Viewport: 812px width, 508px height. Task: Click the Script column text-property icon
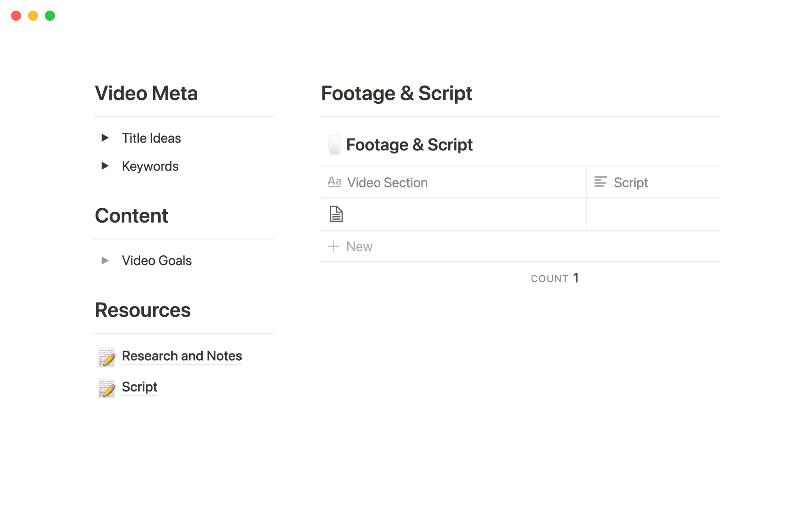click(600, 182)
